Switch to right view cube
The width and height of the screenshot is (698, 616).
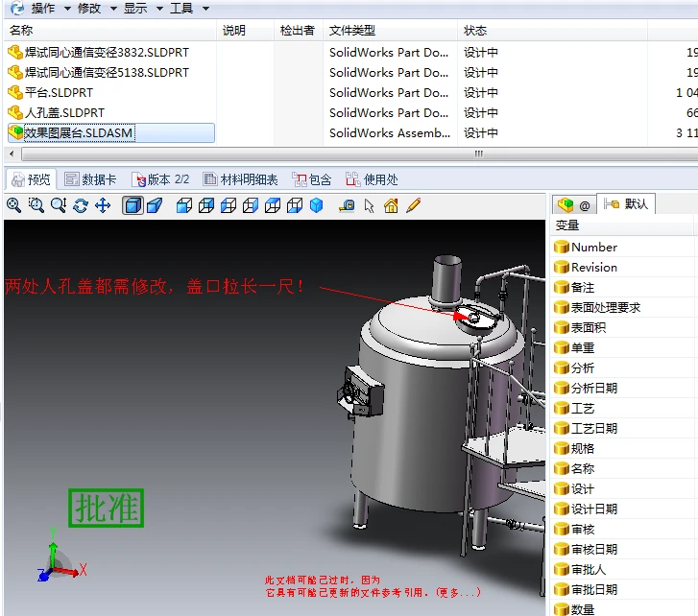pos(251,205)
